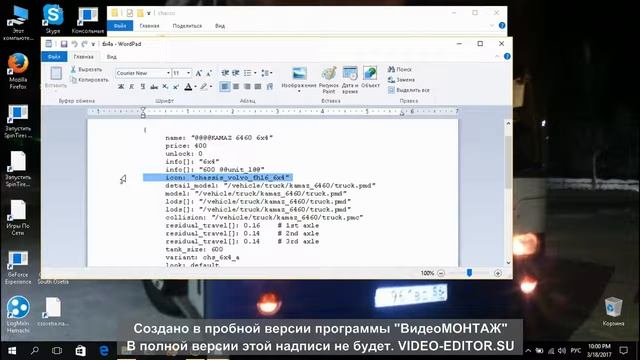Open Replace (Замена) in WordPad
640x360 pixels.
tap(401, 80)
